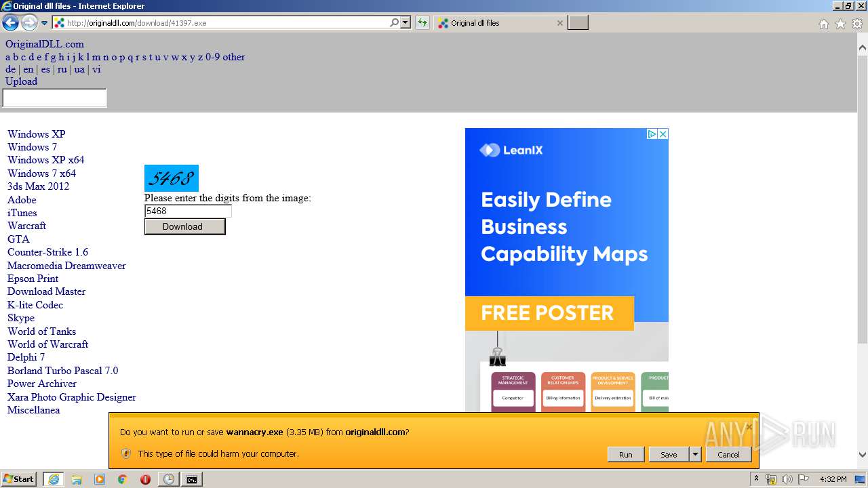Click the captcha digits input field

pyautogui.click(x=188, y=211)
